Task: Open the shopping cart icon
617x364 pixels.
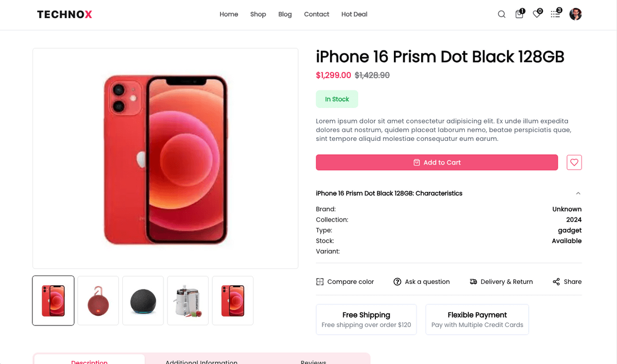Action: (x=519, y=14)
